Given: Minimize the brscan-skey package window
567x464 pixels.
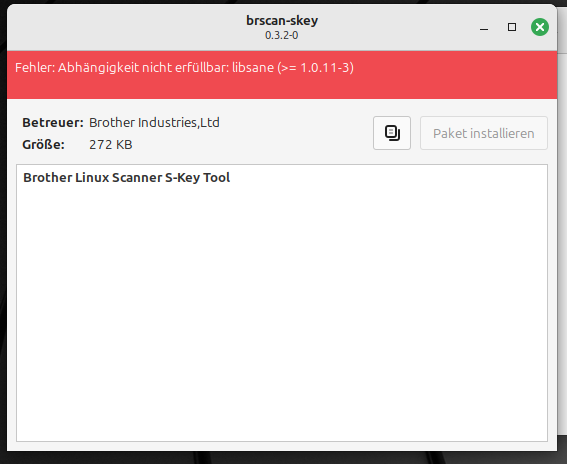Looking at the screenshot, I should (484, 28).
